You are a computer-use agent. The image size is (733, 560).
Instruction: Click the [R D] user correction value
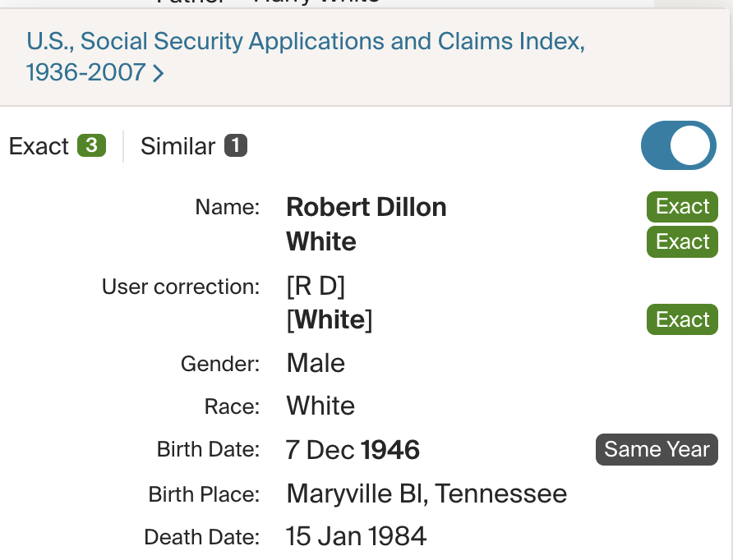tap(316, 287)
